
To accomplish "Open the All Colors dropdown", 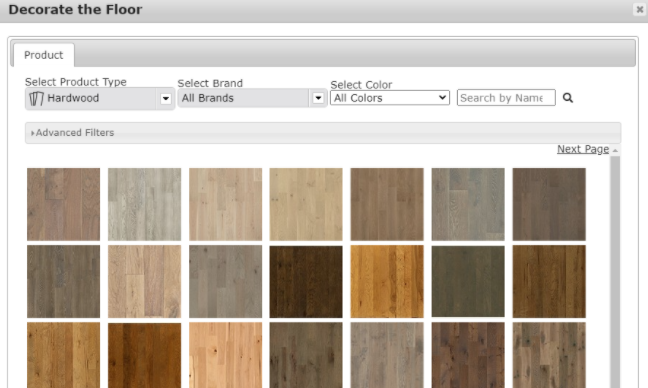I will [x=390, y=98].
